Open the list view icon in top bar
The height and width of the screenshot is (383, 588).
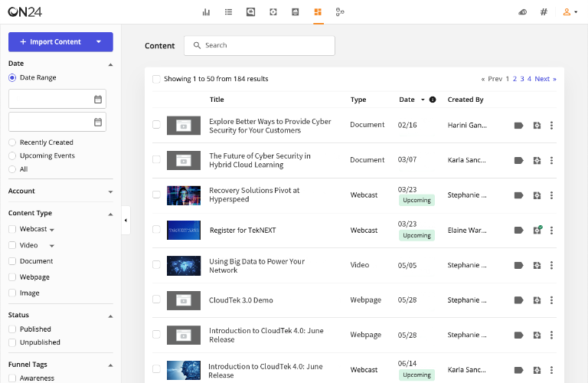(x=228, y=12)
